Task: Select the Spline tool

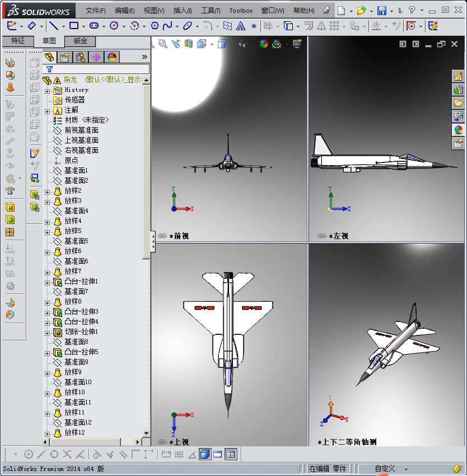Action: pyautogui.click(x=167, y=26)
